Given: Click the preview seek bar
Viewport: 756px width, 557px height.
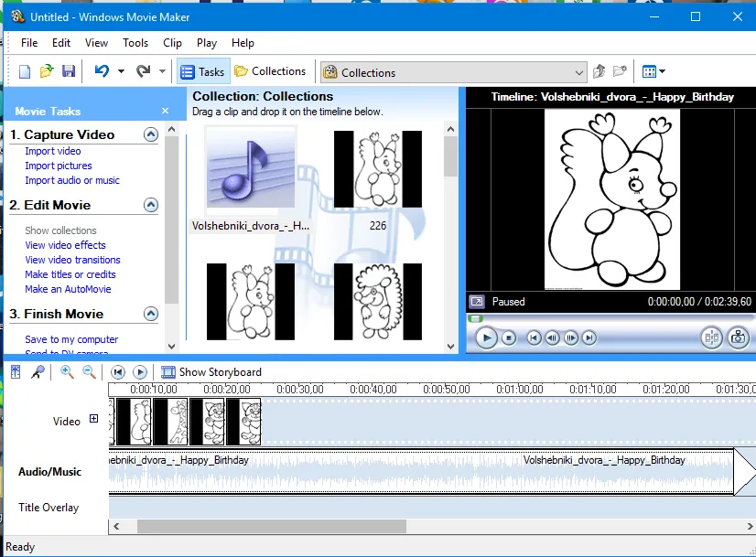Looking at the screenshot, I should pyautogui.click(x=609, y=318).
